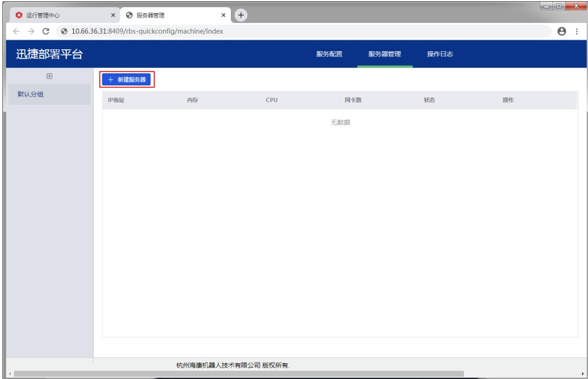Open the Chrome three-dot menu
The width and height of the screenshot is (588, 379).
click(x=577, y=31)
